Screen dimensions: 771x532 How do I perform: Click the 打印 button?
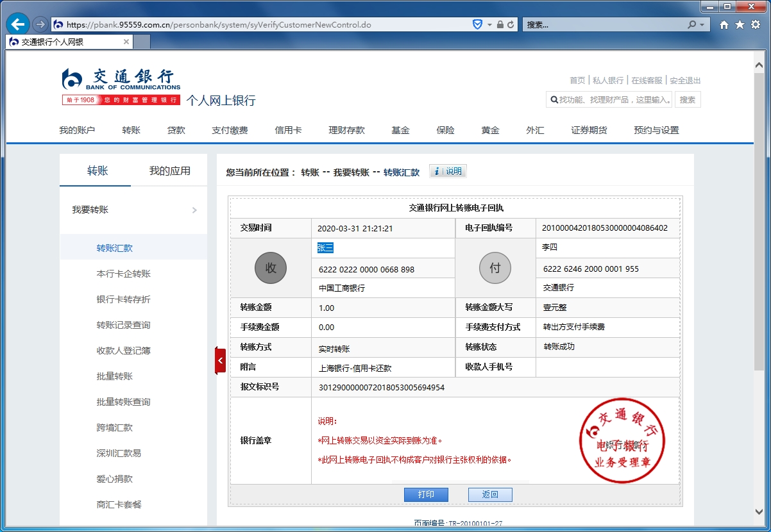(426, 494)
